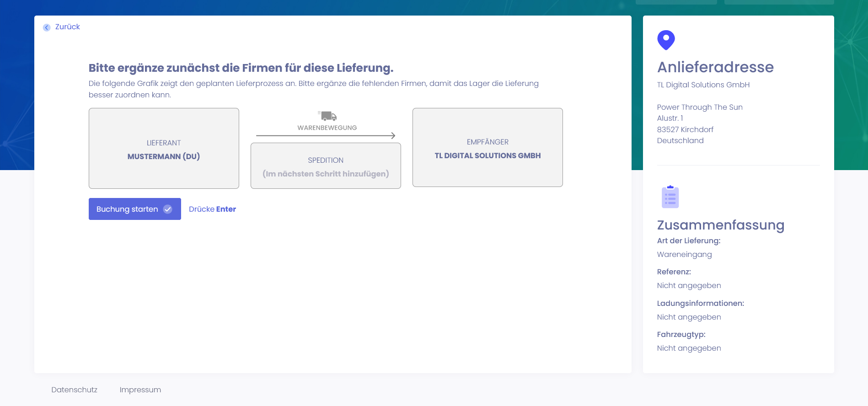
Task: Select the Lieferant Mustermann box
Action: [164, 149]
